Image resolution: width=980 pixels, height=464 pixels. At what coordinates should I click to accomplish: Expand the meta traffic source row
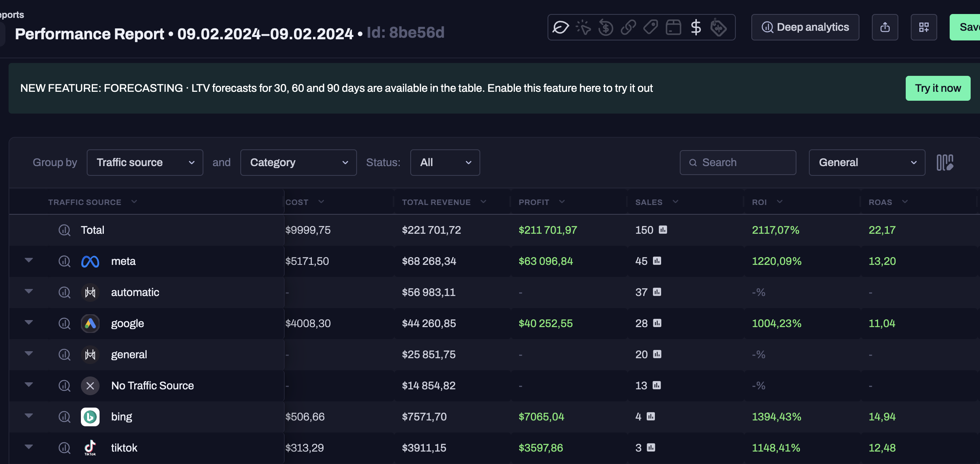point(29,260)
